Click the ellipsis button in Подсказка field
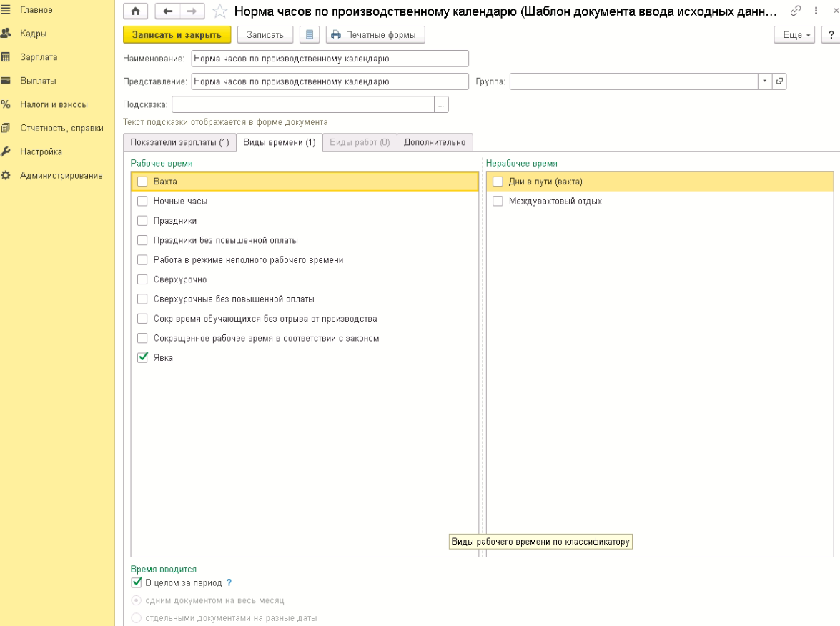 (441, 105)
